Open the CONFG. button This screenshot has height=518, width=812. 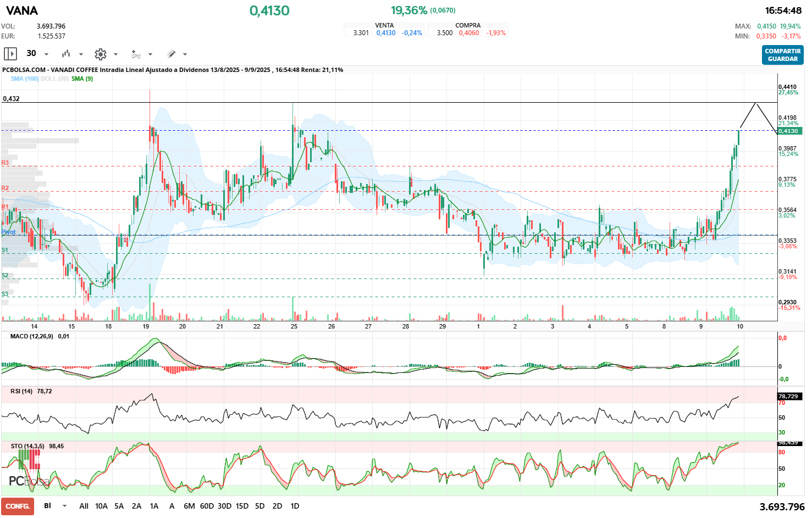point(18,506)
